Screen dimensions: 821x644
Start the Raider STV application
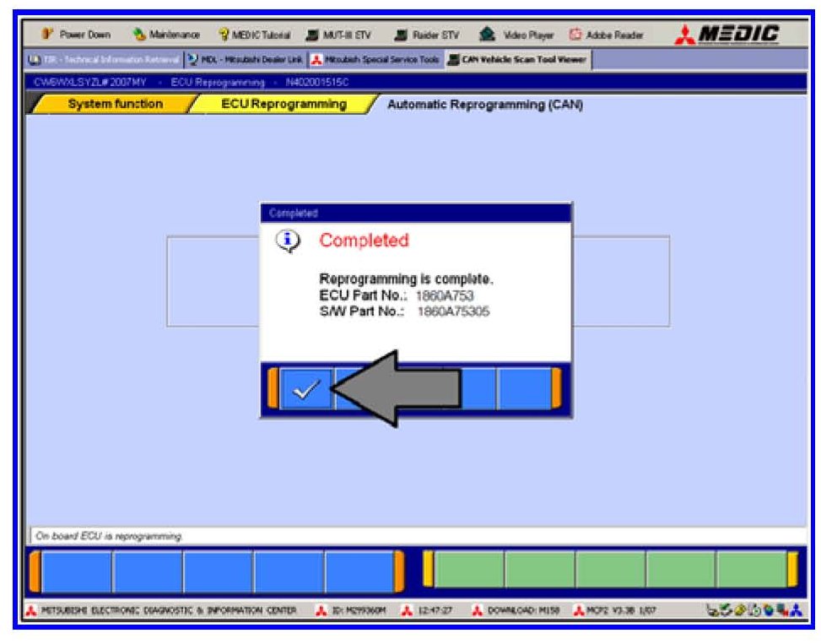click(429, 35)
